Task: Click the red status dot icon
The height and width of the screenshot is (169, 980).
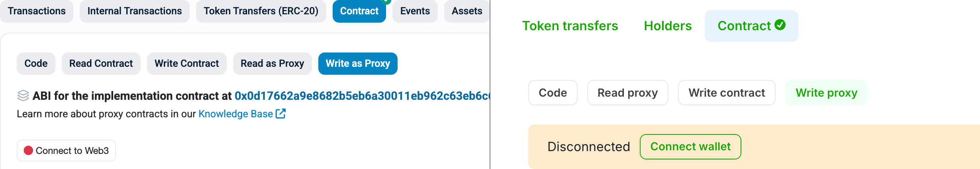Action: (x=28, y=150)
